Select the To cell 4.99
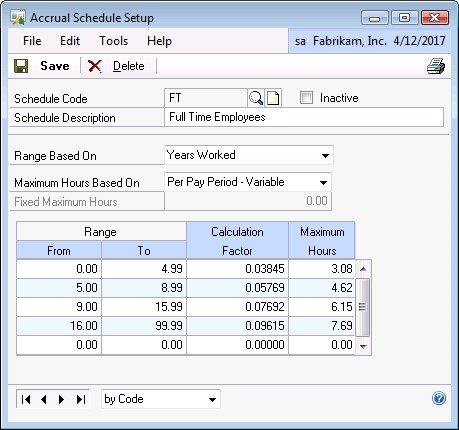459x430 pixels. point(144,269)
